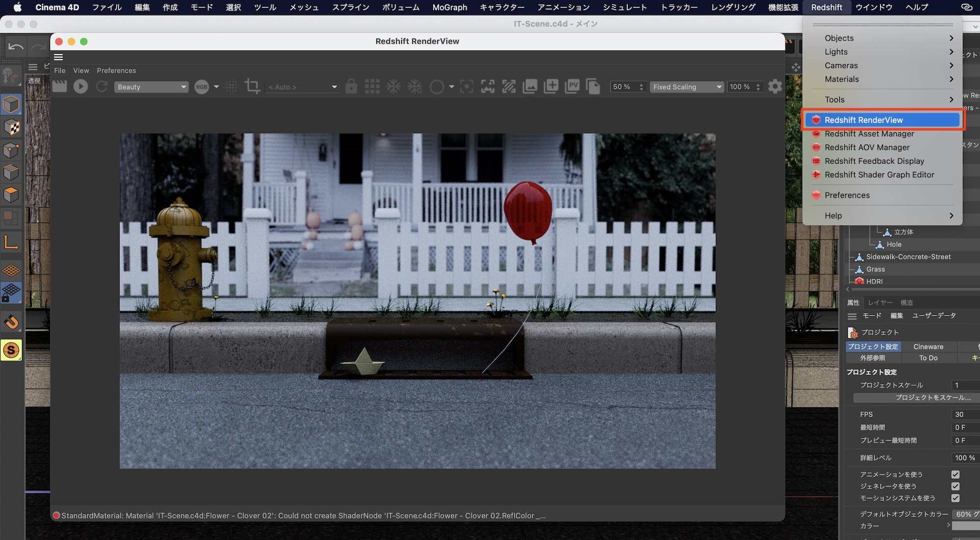
Task: Click the snowflake freeze tessellation icon
Action: click(393, 87)
